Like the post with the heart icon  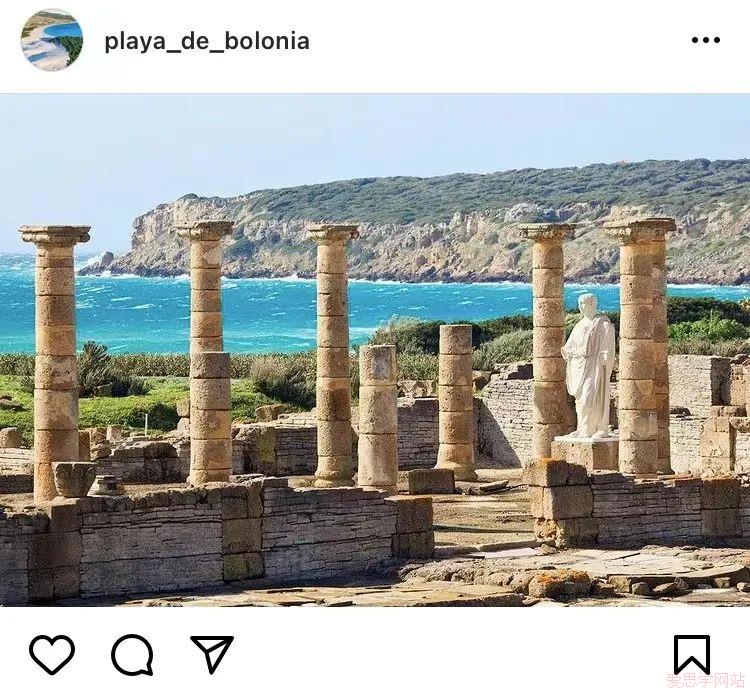point(52,655)
